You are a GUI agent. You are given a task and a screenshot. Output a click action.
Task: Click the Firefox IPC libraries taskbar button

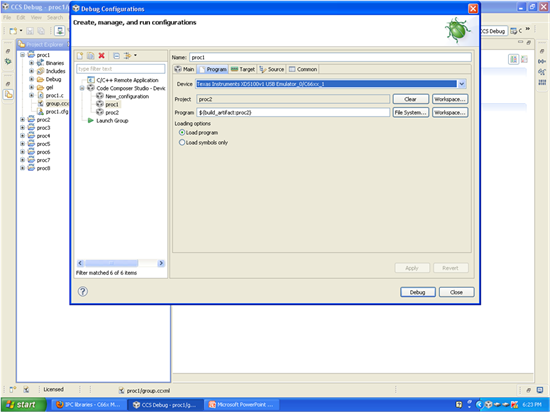coord(88,405)
